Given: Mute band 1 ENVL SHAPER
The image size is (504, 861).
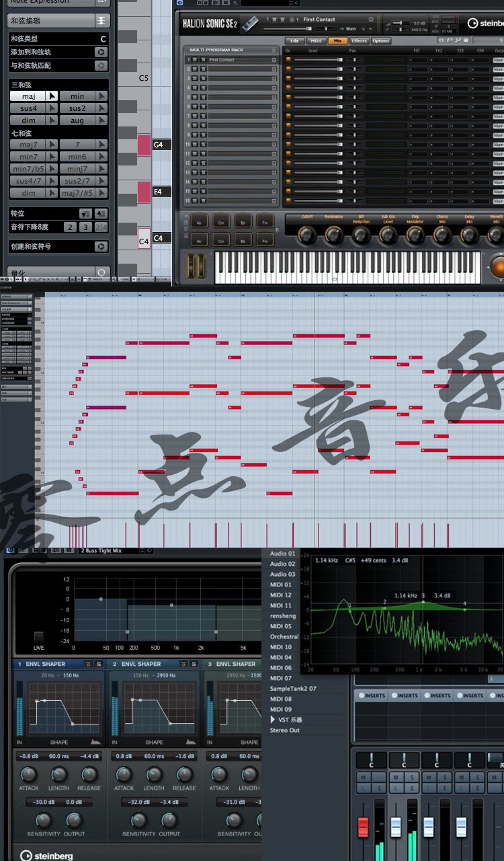Looking at the screenshot, I should pos(89,664).
